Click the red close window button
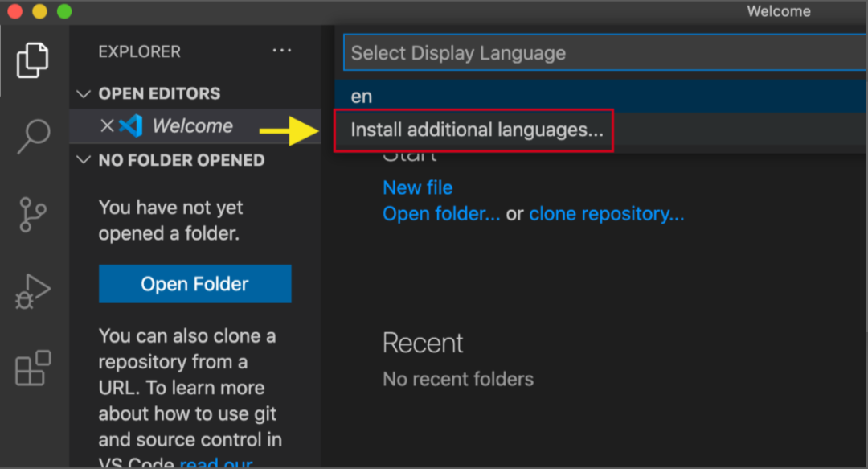Image resolution: width=868 pixels, height=469 pixels. pyautogui.click(x=15, y=11)
